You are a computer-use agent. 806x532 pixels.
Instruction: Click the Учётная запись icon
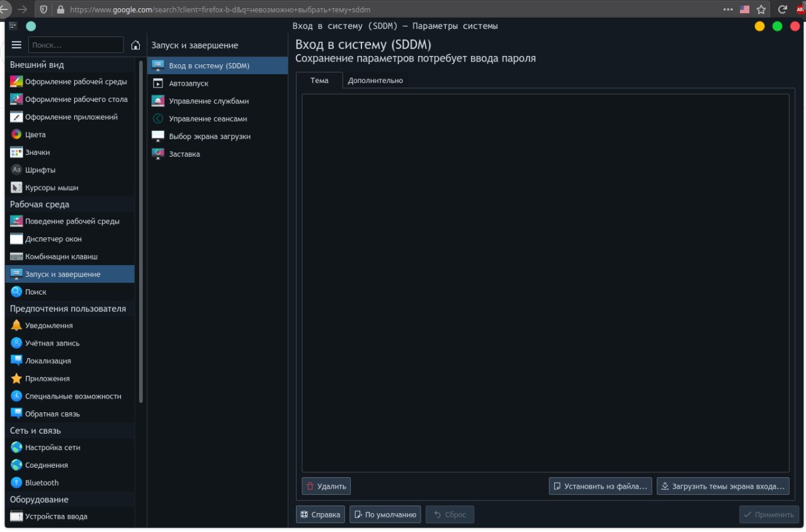click(x=16, y=343)
